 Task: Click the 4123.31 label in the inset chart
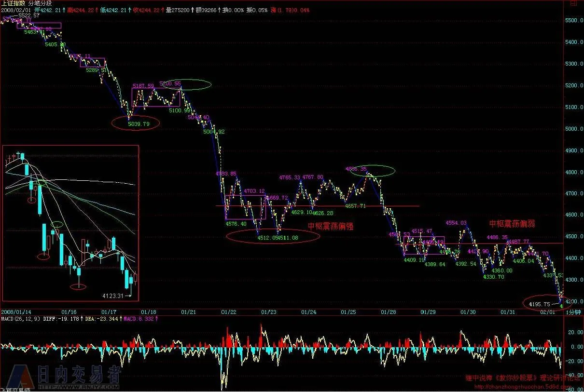coord(112,296)
